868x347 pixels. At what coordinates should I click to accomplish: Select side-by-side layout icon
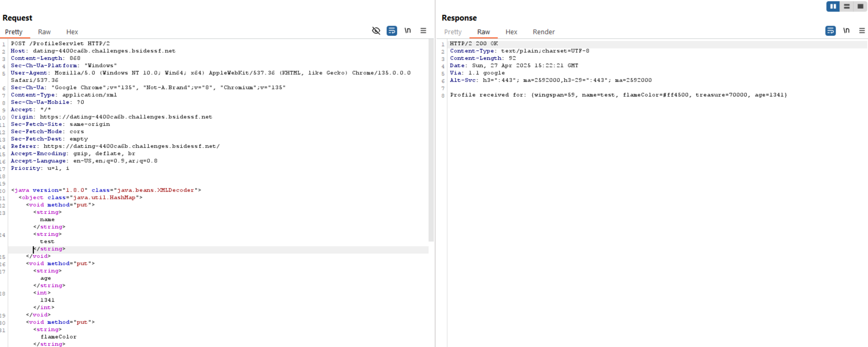(x=833, y=6)
